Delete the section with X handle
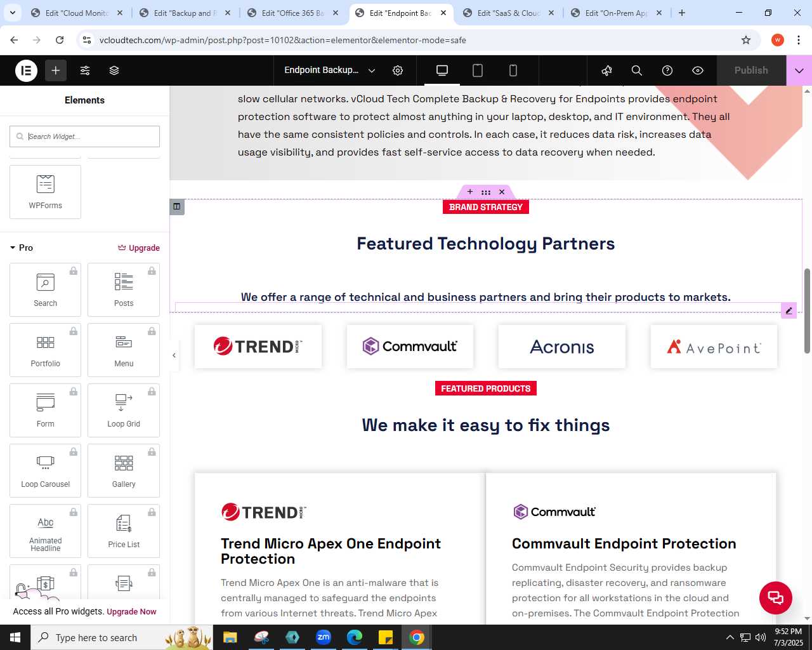This screenshot has height=650, width=812. tap(502, 192)
